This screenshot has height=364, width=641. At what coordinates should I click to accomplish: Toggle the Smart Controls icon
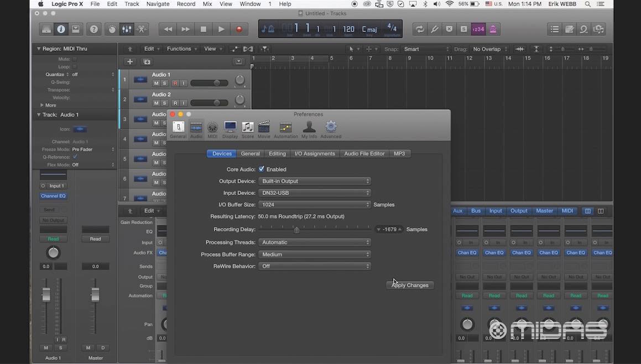(x=112, y=29)
